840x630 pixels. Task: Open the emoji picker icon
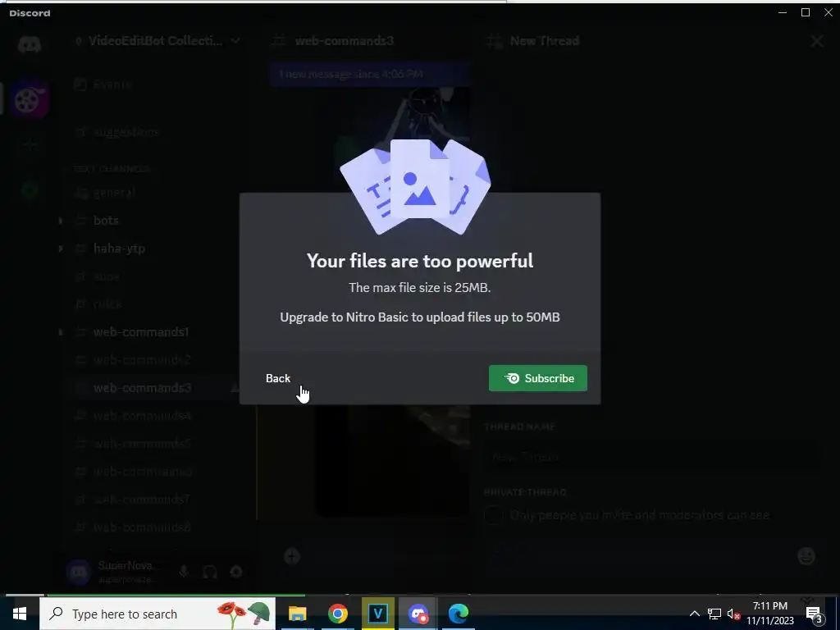tap(806, 555)
